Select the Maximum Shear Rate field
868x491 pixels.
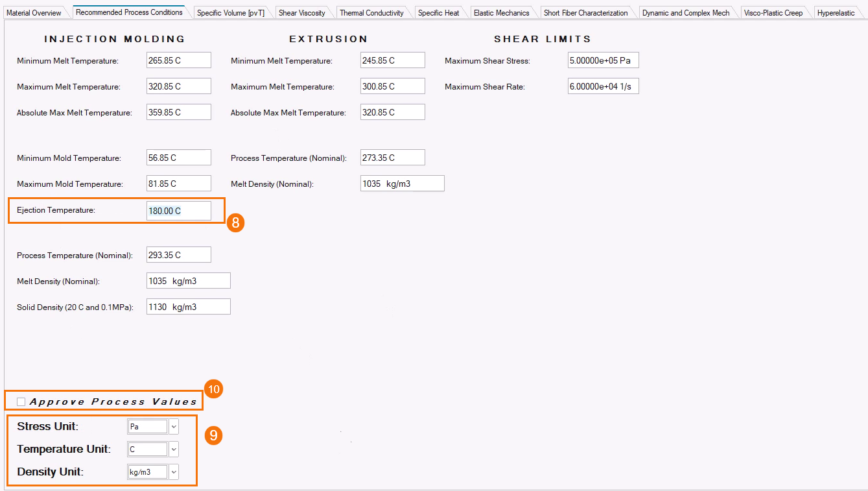(604, 86)
